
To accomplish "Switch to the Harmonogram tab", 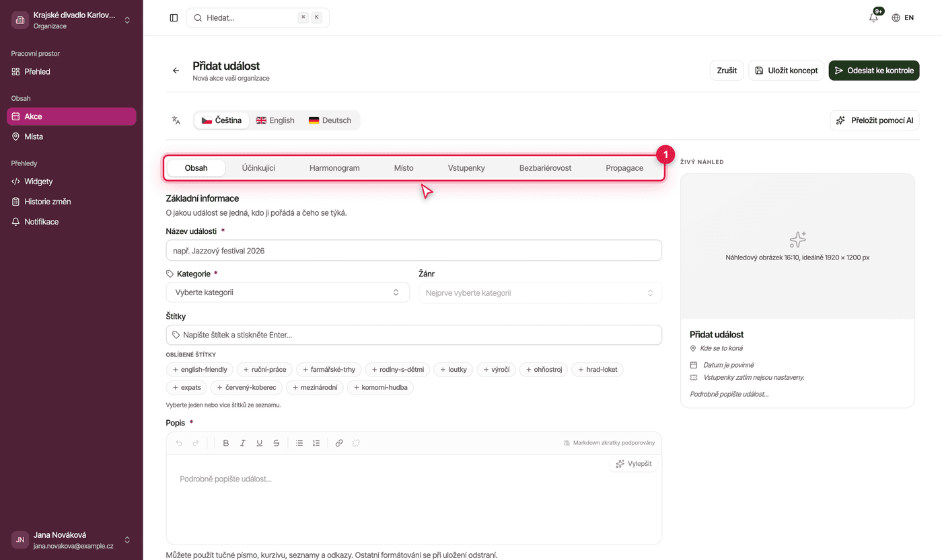I will pyautogui.click(x=334, y=168).
